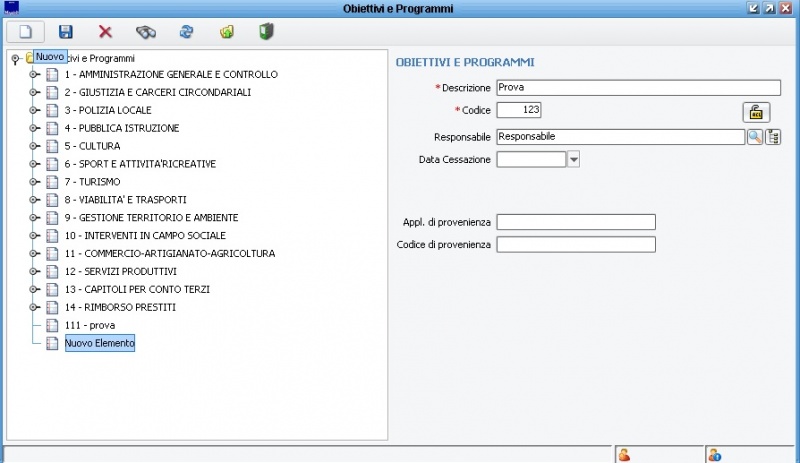Image resolution: width=800 pixels, height=463 pixels.
Task: Click the document icon beside 5 - CULTURA
Action: 52,146
